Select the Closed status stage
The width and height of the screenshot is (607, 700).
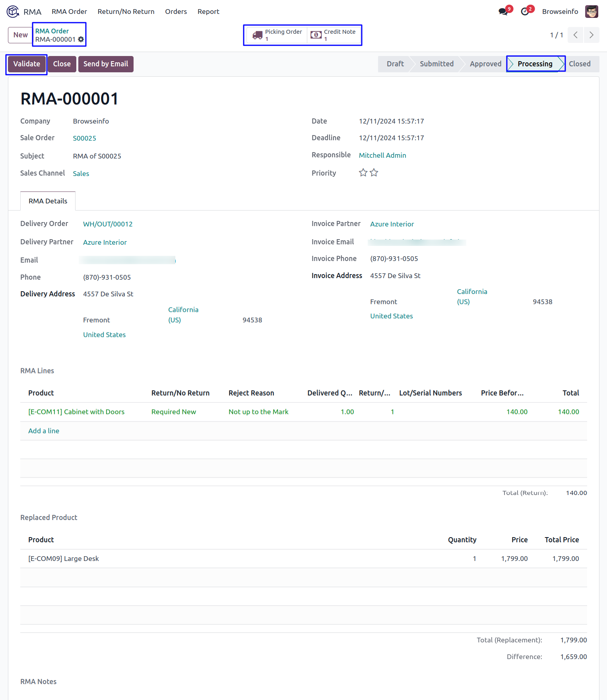pos(579,64)
